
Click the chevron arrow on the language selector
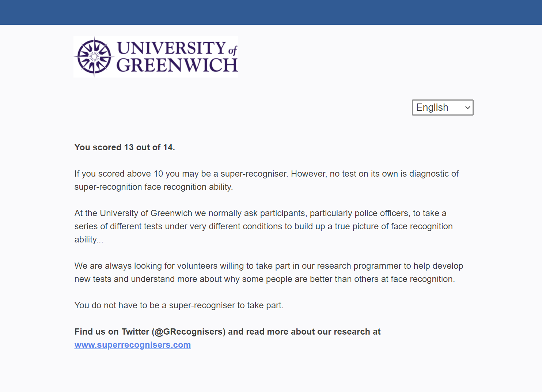pos(467,108)
